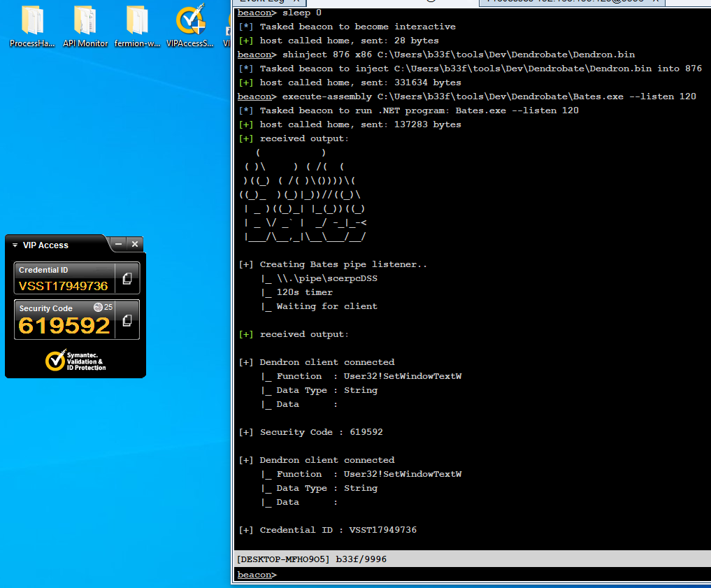The width and height of the screenshot is (711, 588).
Task: Click the shinject 876 x86 command line
Action: click(436, 55)
